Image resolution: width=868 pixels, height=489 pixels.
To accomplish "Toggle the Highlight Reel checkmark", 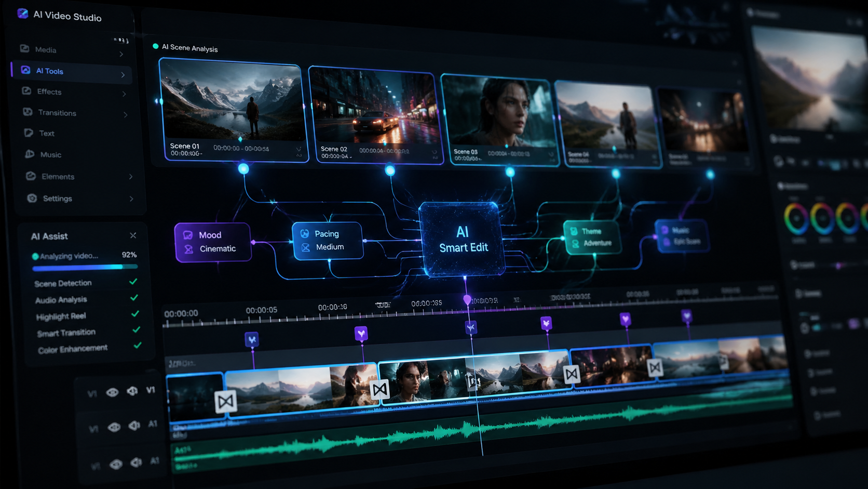I will [x=135, y=314].
